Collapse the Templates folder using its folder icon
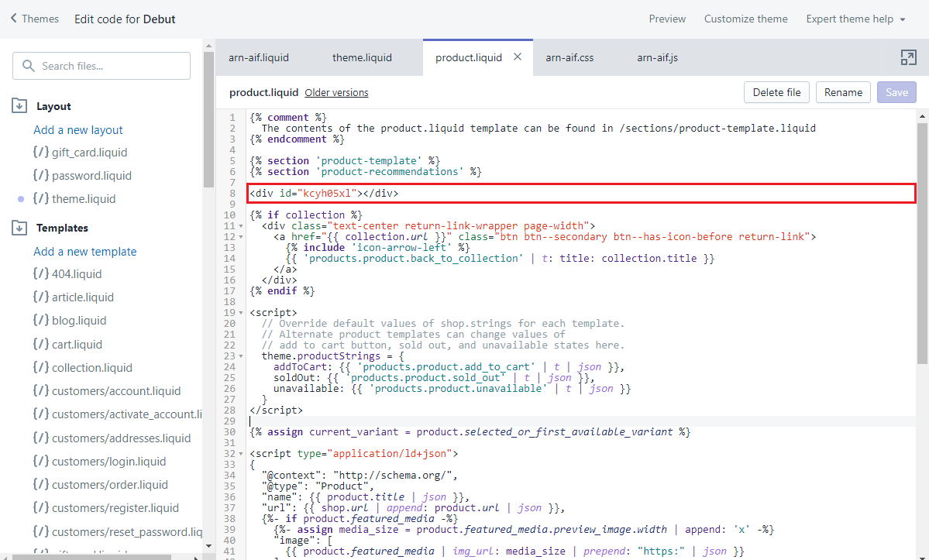929x560 pixels. (19, 228)
